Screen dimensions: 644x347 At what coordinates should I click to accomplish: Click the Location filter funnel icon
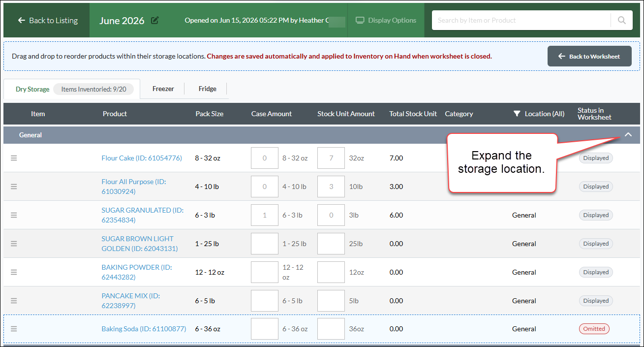(x=517, y=114)
